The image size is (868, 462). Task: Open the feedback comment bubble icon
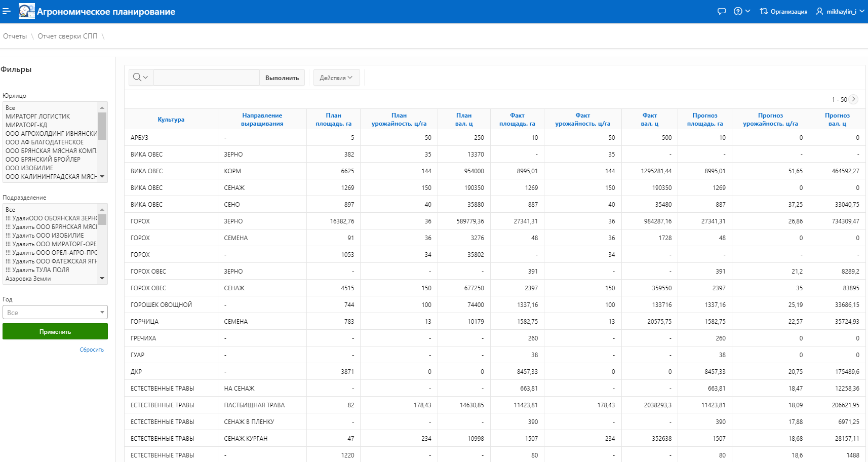(x=722, y=11)
